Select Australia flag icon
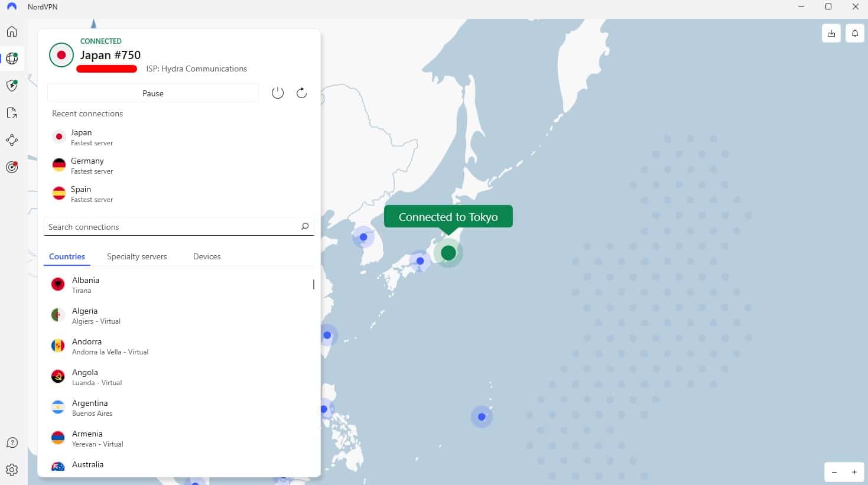The image size is (868, 485). tap(58, 467)
